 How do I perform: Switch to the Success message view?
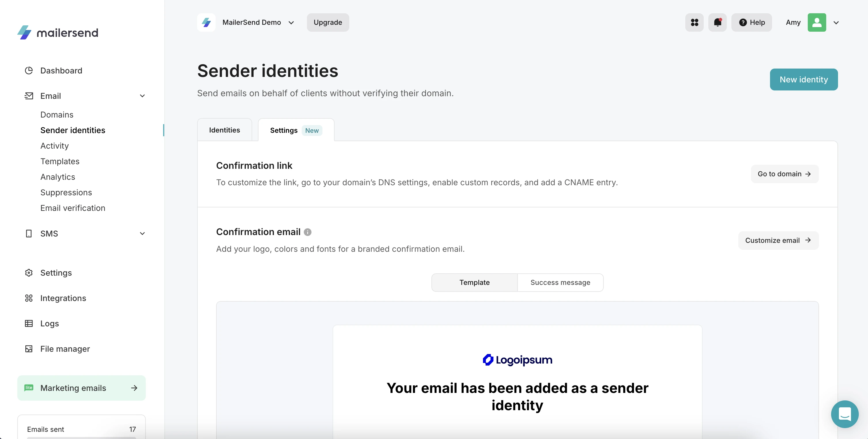[560, 282]
